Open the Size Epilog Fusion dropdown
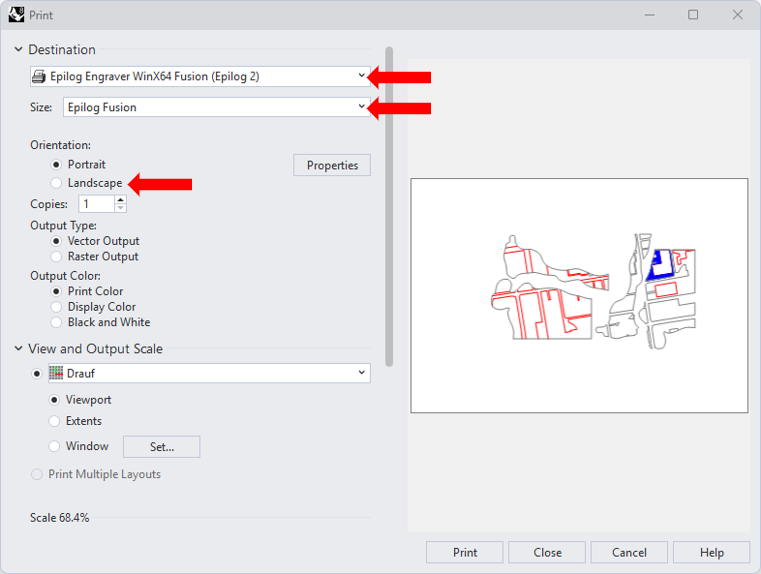The height and width of the screenshot is (574, 761). [216, 107]
